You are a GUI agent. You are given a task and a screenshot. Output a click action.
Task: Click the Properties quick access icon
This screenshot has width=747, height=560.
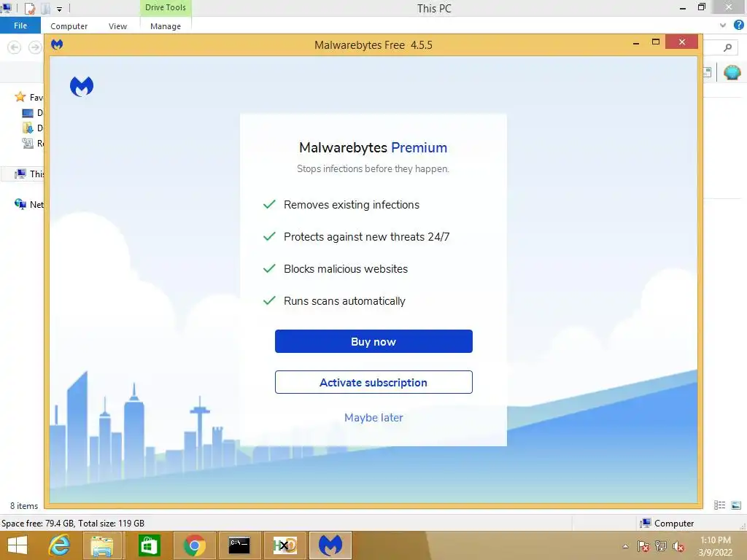click(30, 8)
